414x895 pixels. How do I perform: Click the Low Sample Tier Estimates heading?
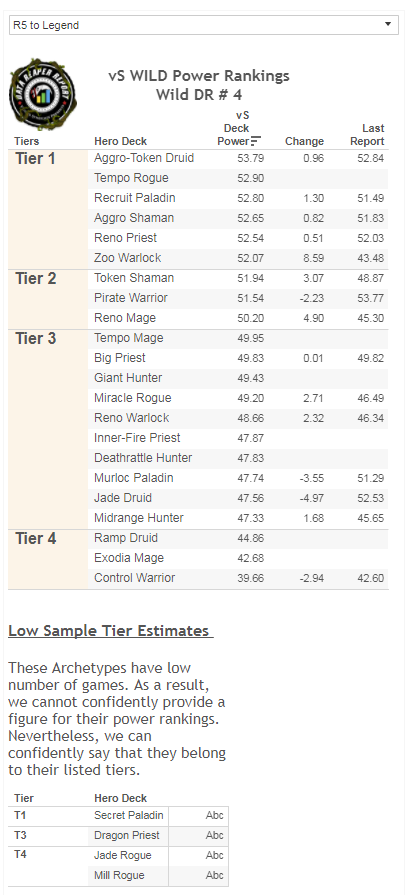(x=111, y=631)
